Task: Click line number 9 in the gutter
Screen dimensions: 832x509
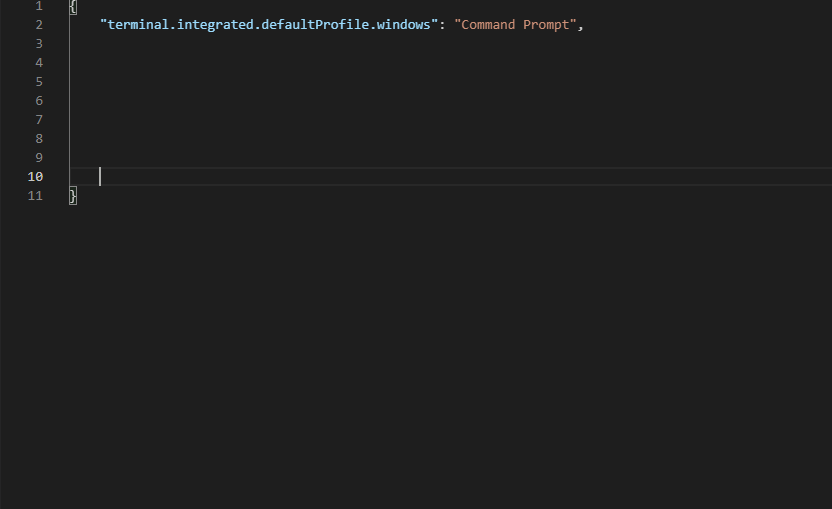Action: tap(39, 158)
